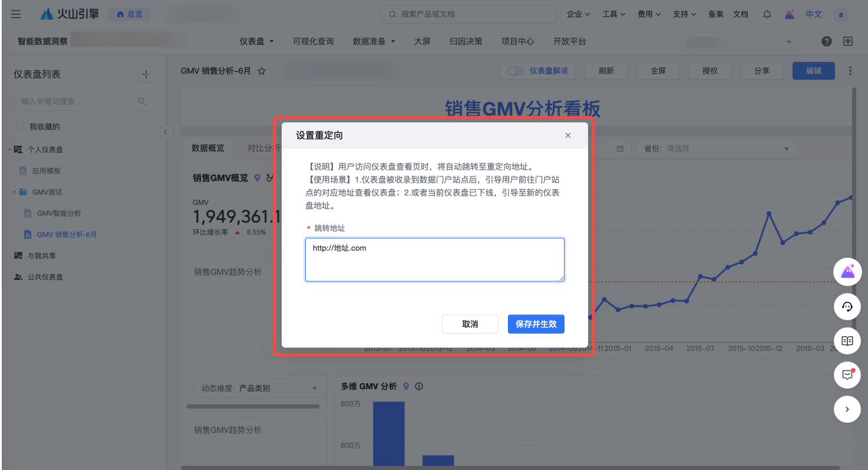This screenshot has height=470, width=868.
Task: Add a new dashboard with plus icon
Action: 146,74
